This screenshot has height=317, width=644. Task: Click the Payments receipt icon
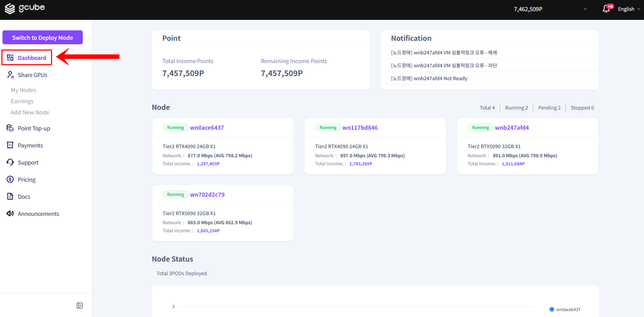pyautogui.click(x=10, y=145)
